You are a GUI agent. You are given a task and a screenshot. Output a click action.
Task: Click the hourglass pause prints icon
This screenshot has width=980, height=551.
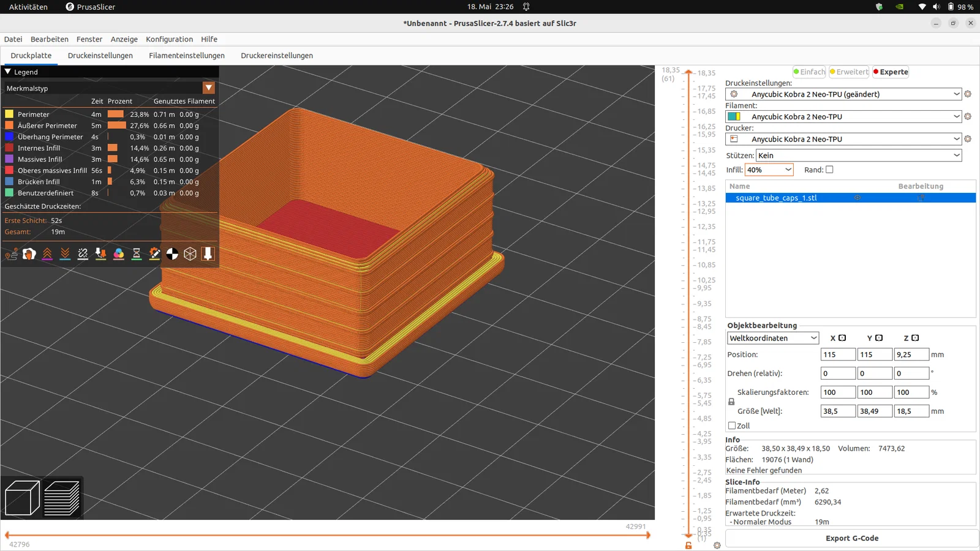pos(137,254)
